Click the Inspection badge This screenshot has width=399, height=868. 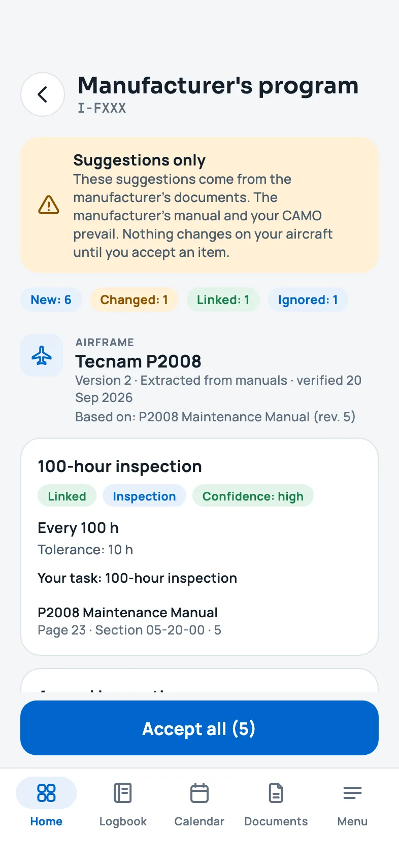[144, 496]
